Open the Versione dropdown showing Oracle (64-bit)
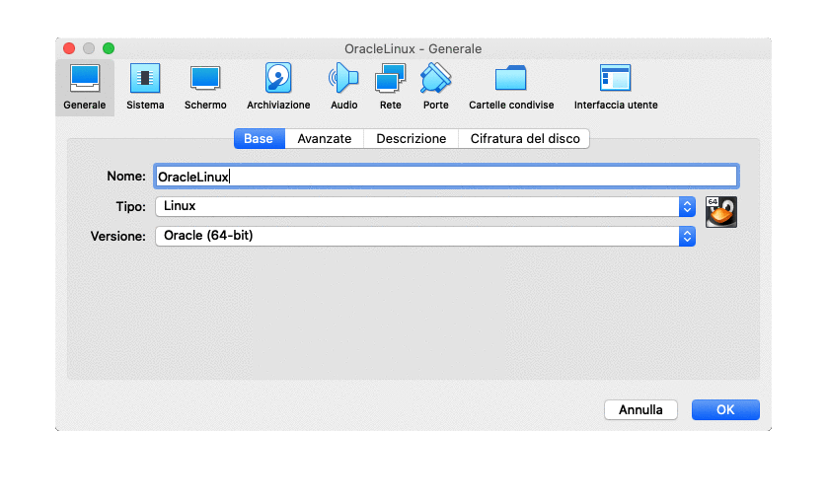Viewport: 827px width, 504px height. click(x=425, y=236)
